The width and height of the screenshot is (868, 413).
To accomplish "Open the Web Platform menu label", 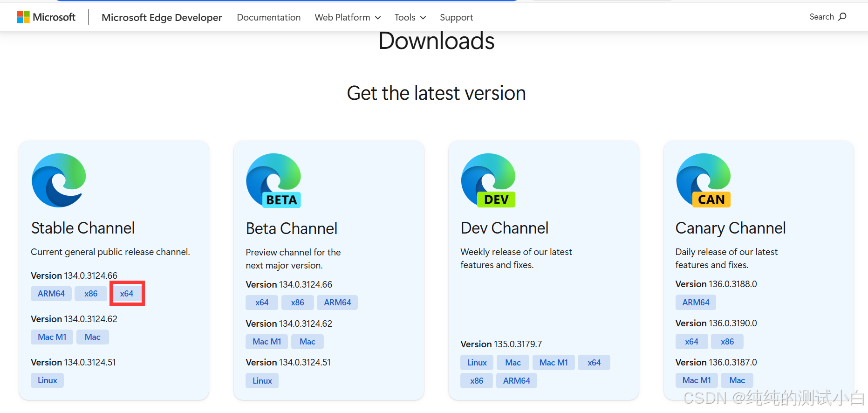I will tap(342, 17).
